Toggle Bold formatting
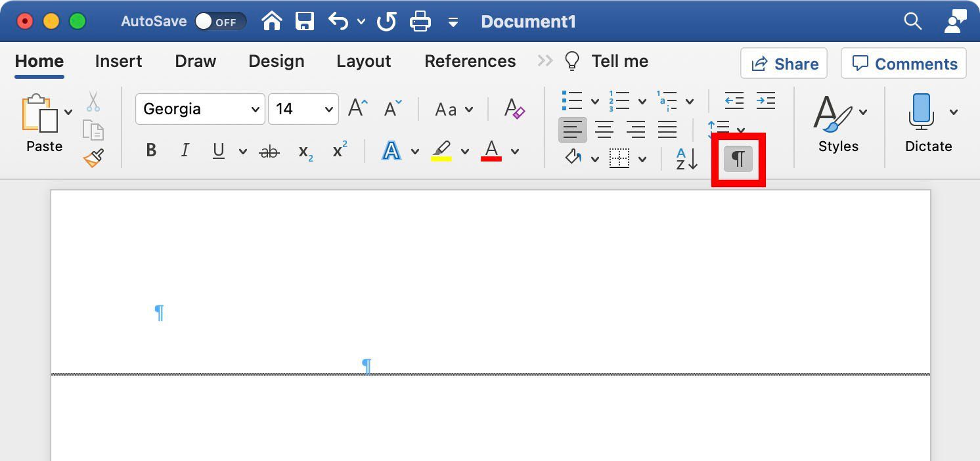The height and width of the screenshot is (461, 980). pos(150,150)
